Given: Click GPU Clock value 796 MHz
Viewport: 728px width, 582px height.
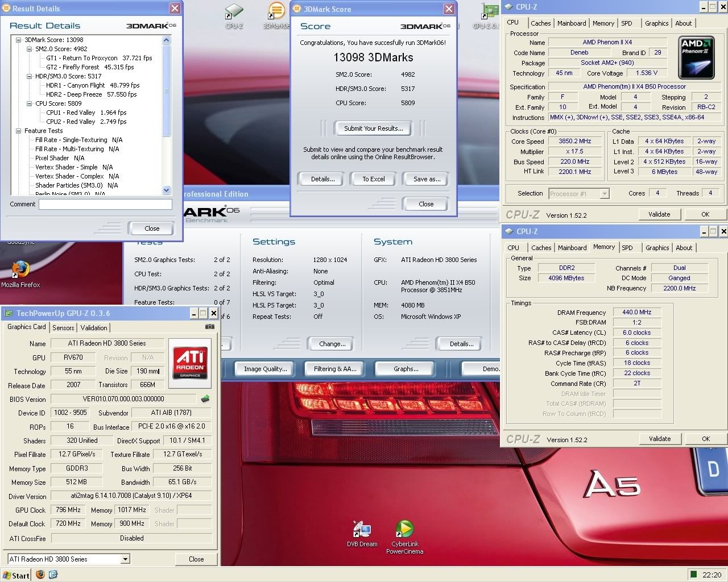Looking at the screenshot, I should pos(68,510).
